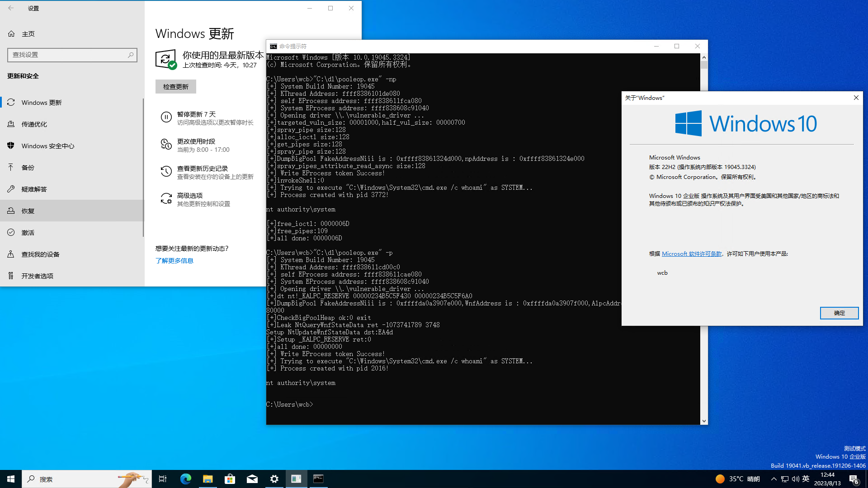Open the Settings home page (主页)

(72, 34)
